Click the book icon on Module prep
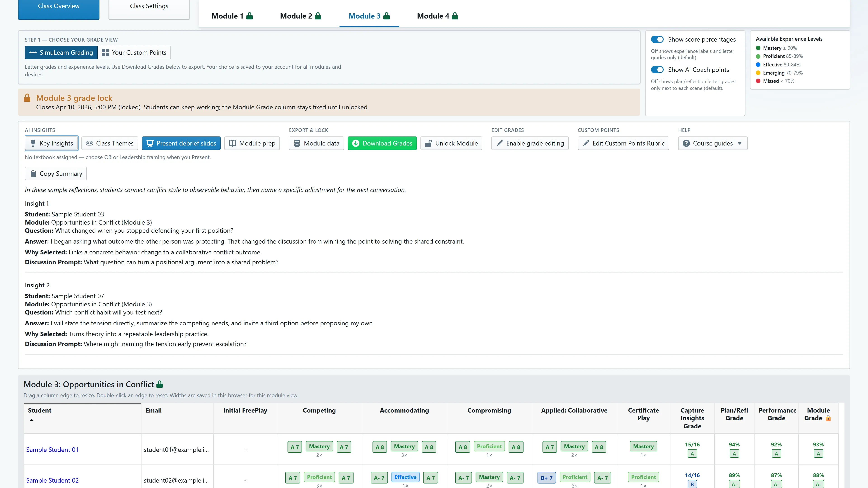The height and width of the screenshot is (488, 868). coord(232,143)
